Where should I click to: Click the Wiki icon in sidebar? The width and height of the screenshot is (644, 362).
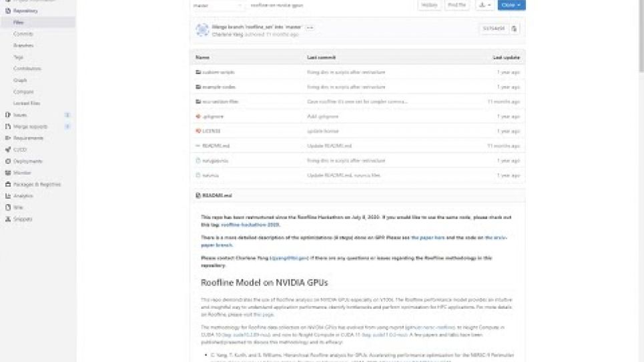pyautogui.click(x=8, y=207)
